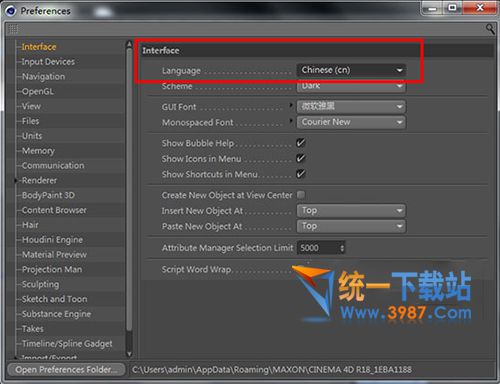Open the Monospaced Font dropdown
500x384 pixels.
point(351,122)
